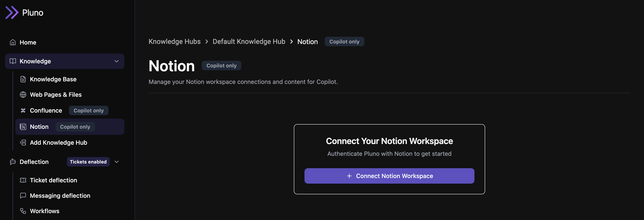Screen dimensions: 644x220
Task: Click the Add Knowledge Hub icon
Action: (x=23, y=143)
